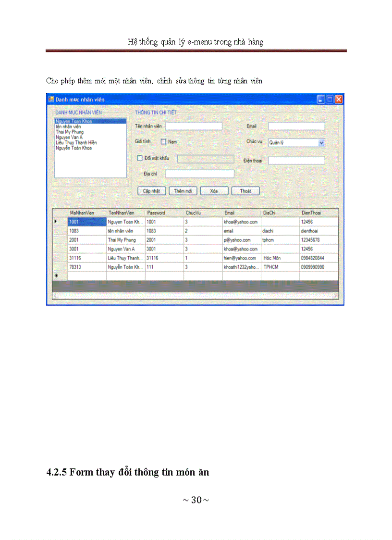392x540 pixels.
Task: Select the row for Liễu Thụy Thanh Hiền
Action: point(125,257)
